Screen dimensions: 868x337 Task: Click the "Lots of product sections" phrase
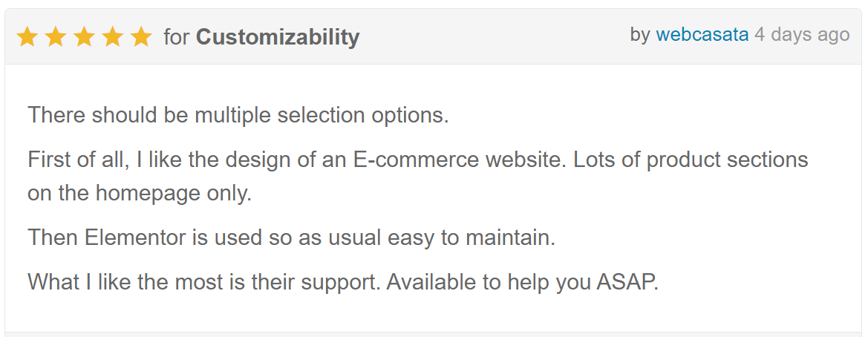click(691, 160)
